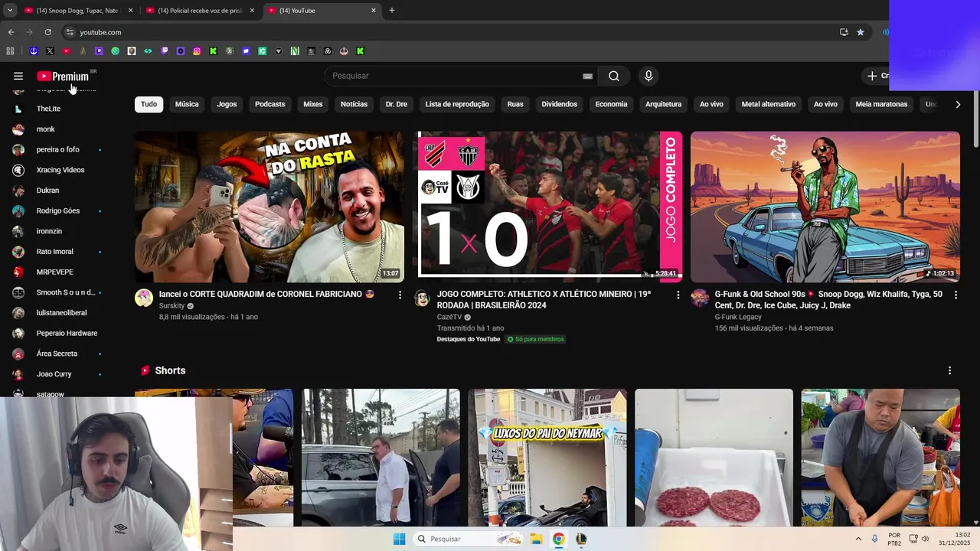The image size is (980, 551).
Task: Switch to Chrome in the taskbar
Action: [559, 539]
